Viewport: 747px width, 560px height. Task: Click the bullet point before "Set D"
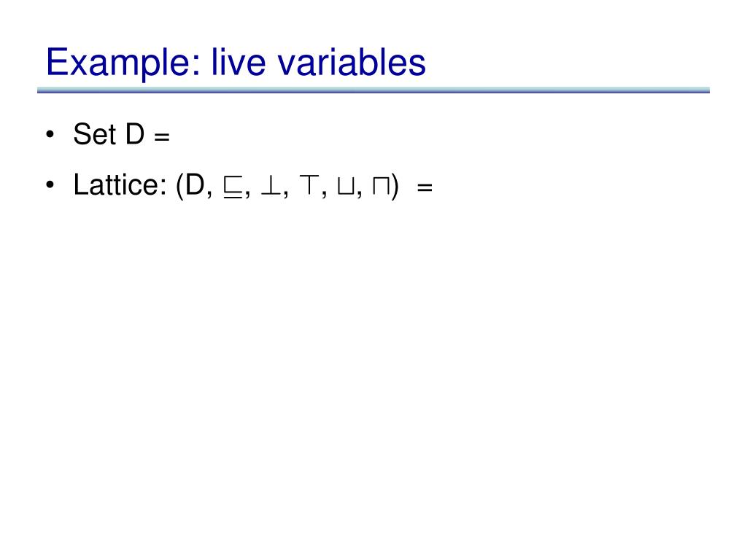50,135
